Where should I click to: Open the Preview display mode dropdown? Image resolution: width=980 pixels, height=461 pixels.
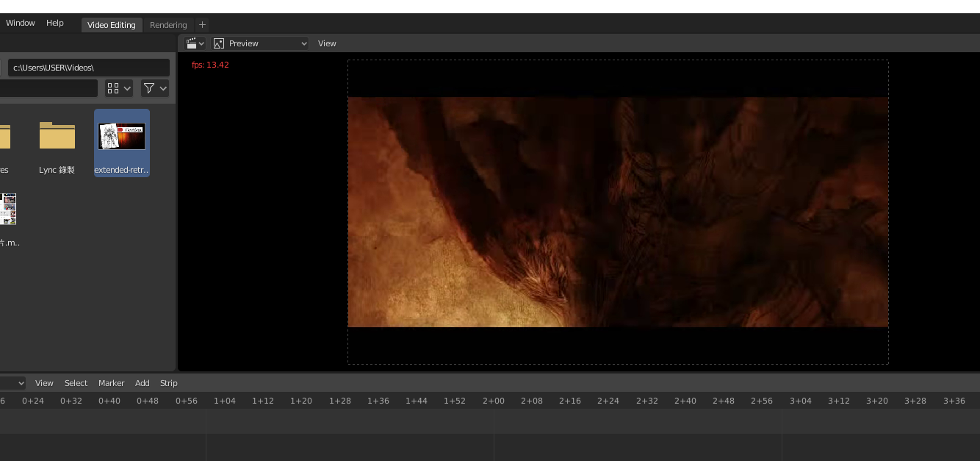pos(261,43)
